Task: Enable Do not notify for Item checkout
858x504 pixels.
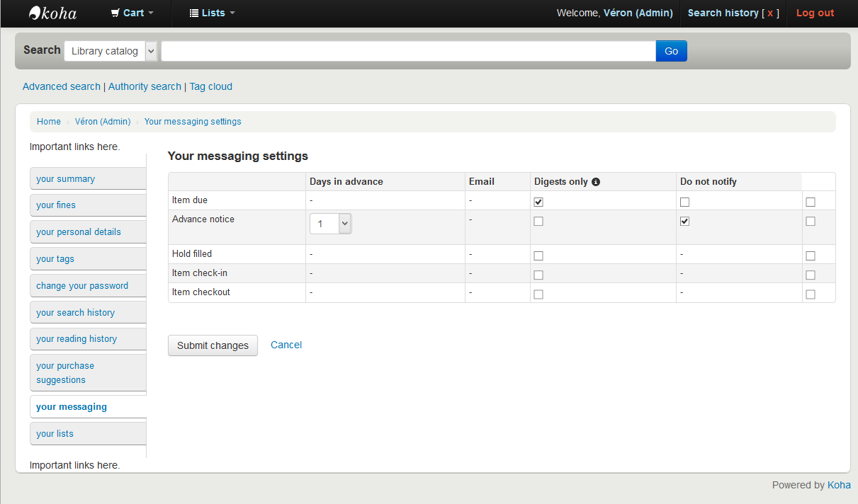Action: pyautogui.click(x=811, y=294)
